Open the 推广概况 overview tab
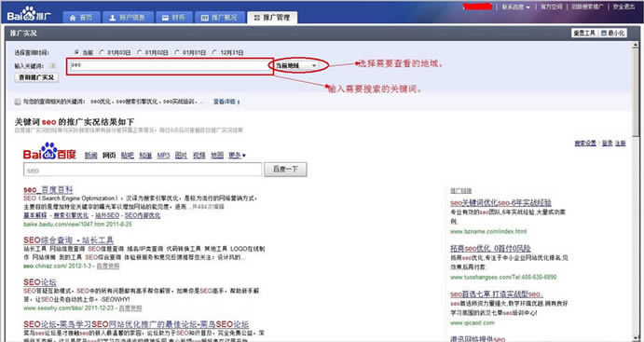This screenshot has width=644, height=342. [219, 18]
